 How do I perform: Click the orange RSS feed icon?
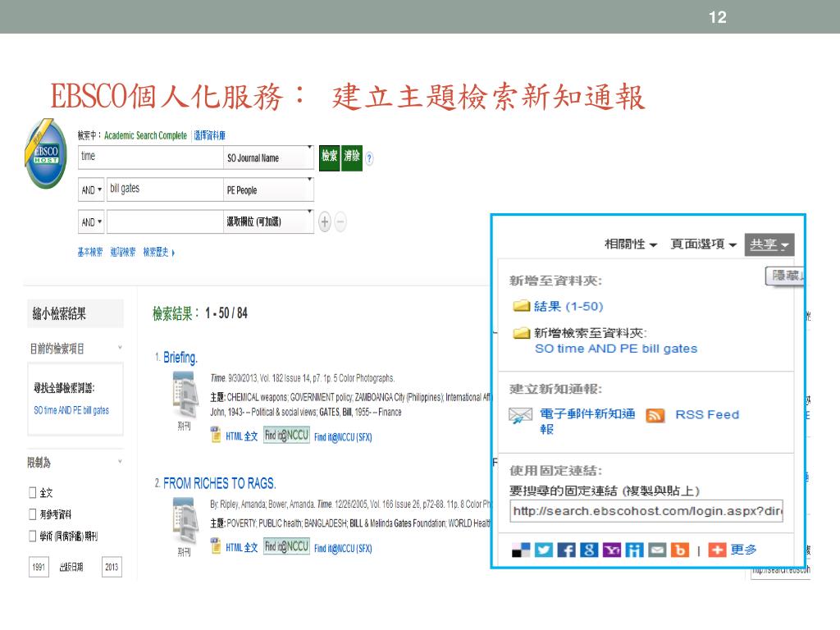(x=655, y=415)
